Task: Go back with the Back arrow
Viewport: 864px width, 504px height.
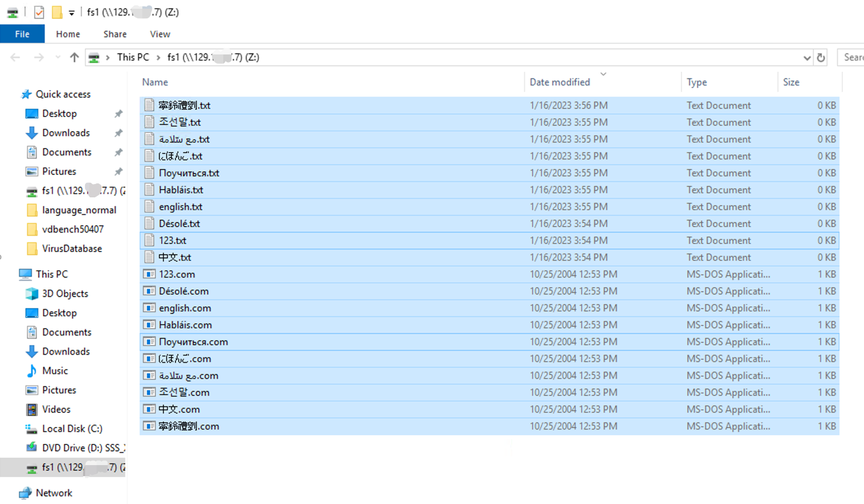Action: pos(15,58)
